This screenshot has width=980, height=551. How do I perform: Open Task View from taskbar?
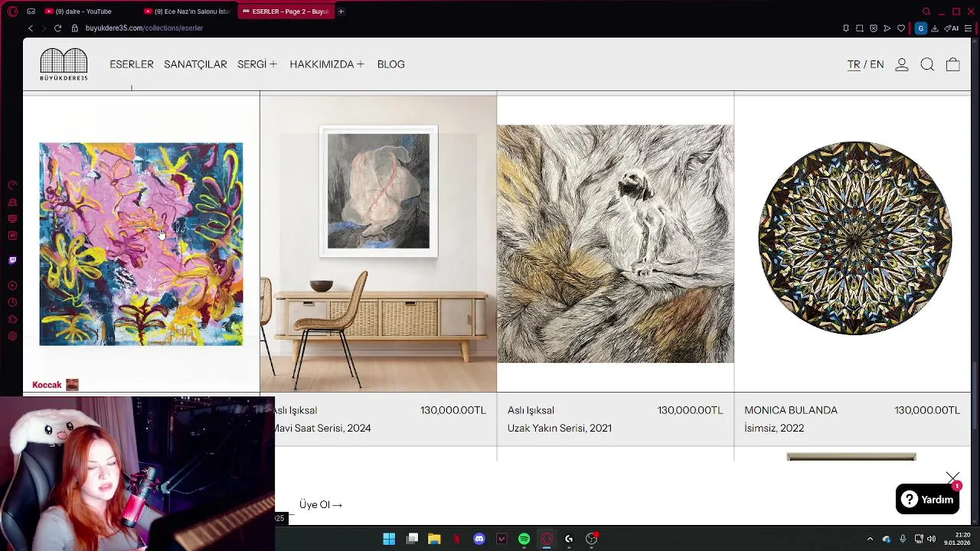coord(412,540)
